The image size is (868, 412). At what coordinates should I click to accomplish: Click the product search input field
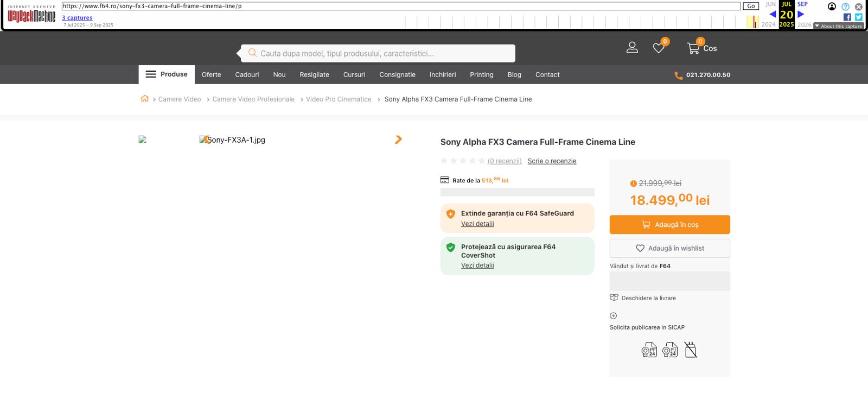pos(380,53)
